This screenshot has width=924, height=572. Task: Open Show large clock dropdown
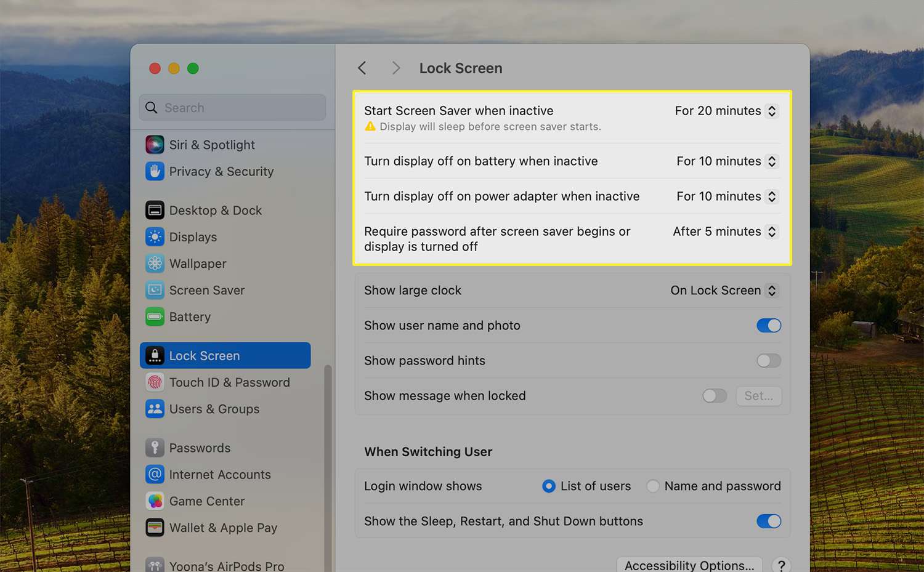tap(724, 291)
